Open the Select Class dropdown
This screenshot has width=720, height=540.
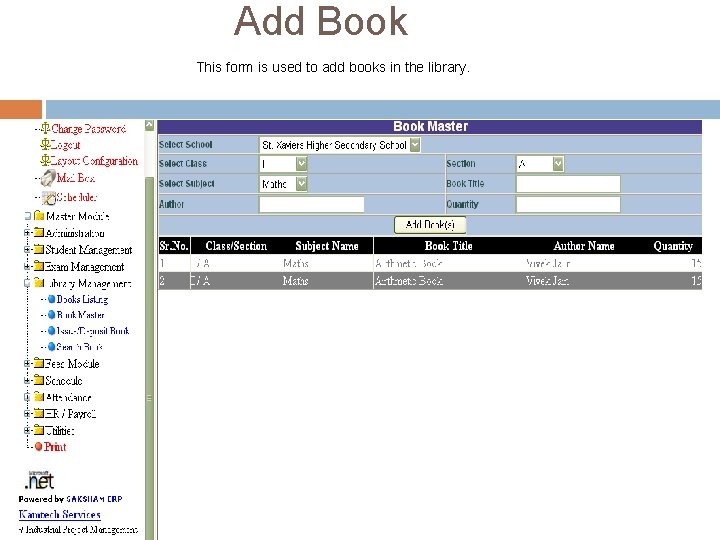point(301,163)
